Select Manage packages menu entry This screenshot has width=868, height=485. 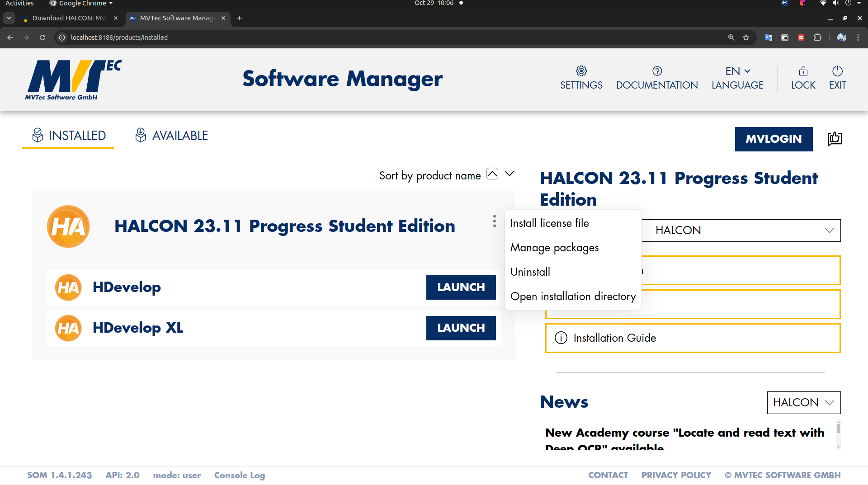[x=554, y=248]
